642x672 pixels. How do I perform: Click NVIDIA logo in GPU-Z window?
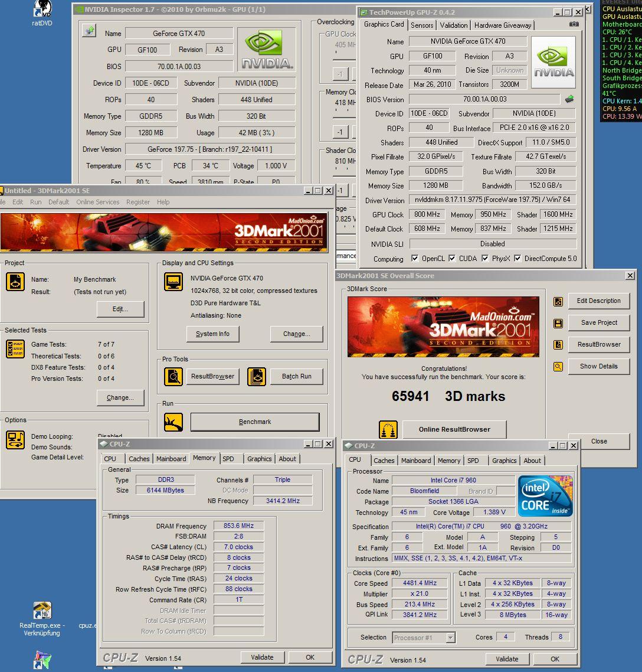(x=553, y=62)
